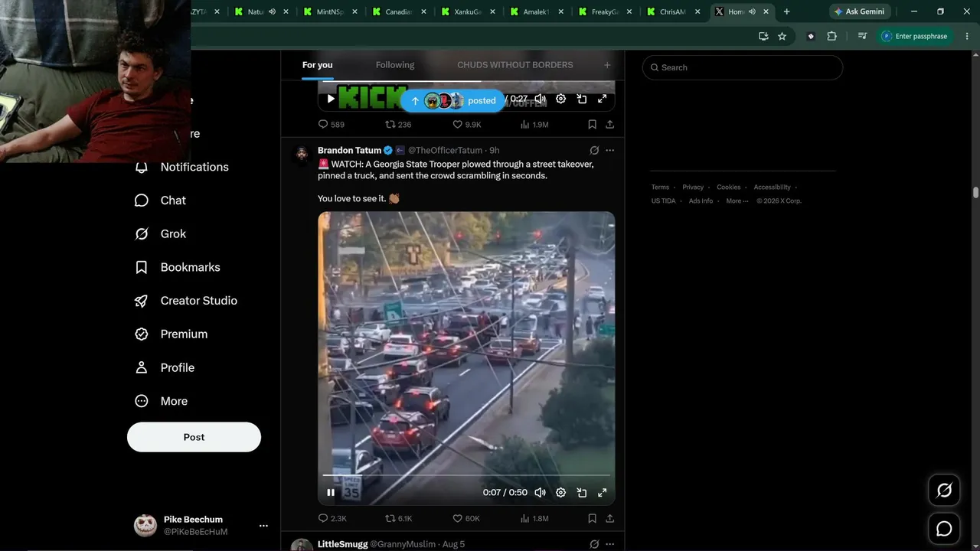Open the @TheOfficerTatum handle link
The height and width of the screenshot is (551, 980).
click(x=445, y=150)
